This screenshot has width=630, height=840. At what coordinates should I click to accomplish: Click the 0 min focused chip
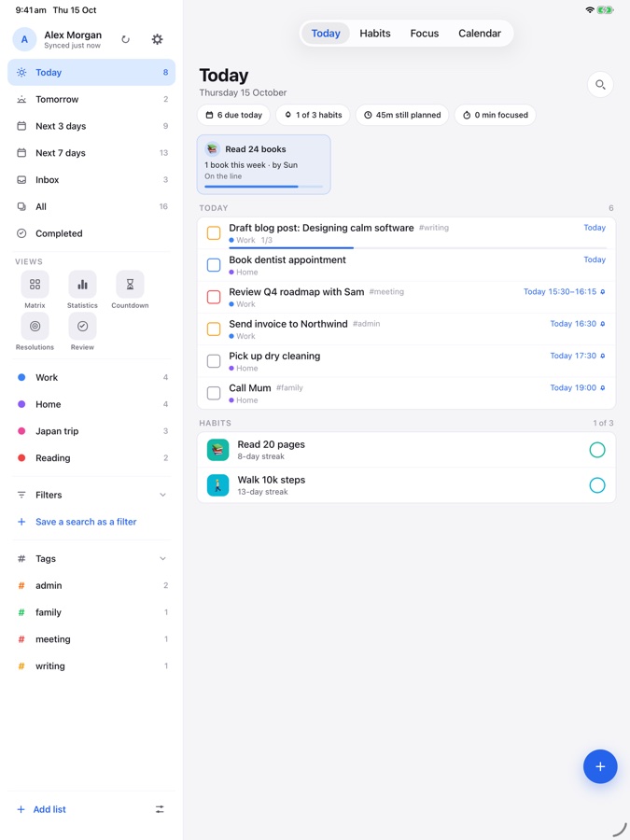pyautogui.click(x=496, y=115)
